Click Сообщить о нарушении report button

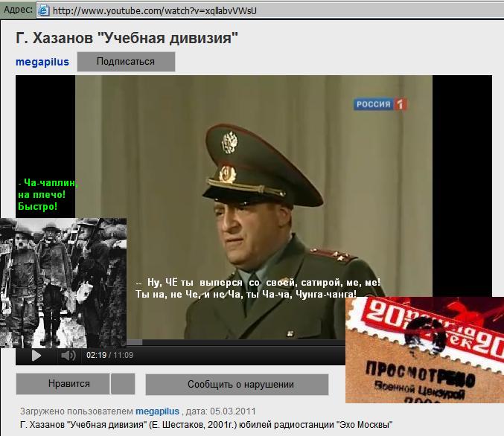[x=236, y=385]
